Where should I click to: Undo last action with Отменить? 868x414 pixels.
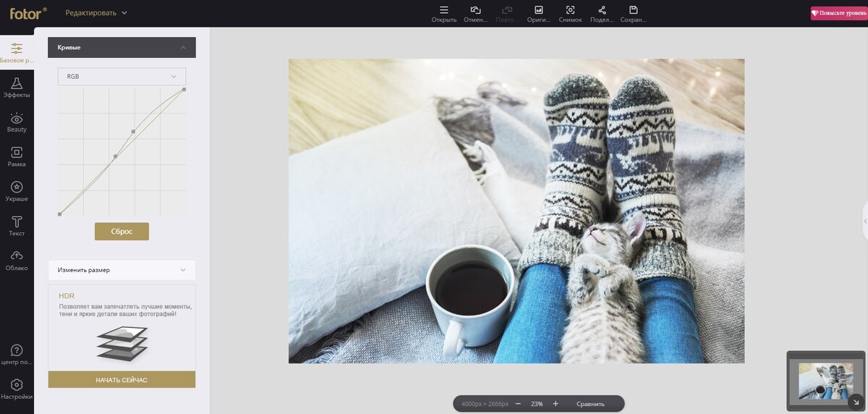click(475, 14)
